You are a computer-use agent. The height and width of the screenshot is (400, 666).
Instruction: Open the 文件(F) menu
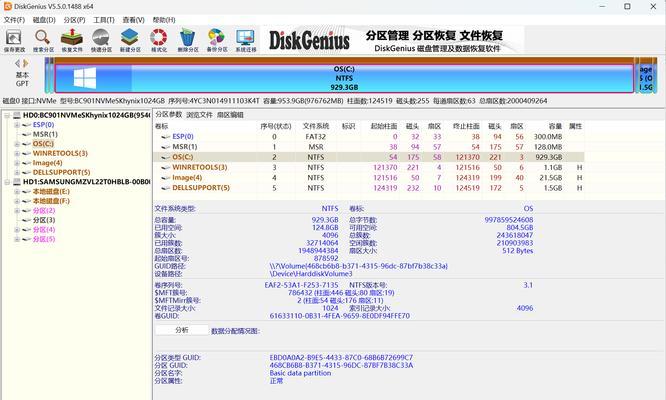pyautogui.click(x=14, y=20)
